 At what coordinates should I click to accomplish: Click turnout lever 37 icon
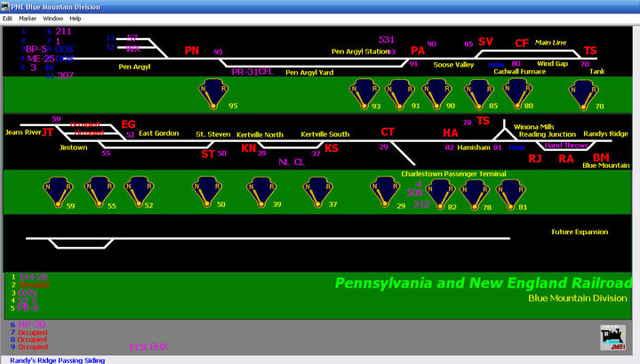318,192
